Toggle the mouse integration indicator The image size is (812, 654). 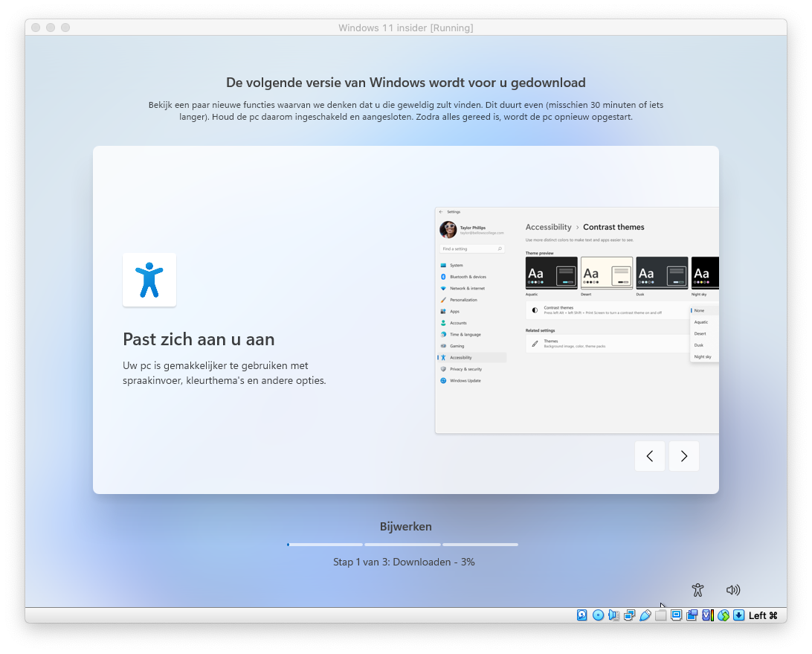click(723, 615)
